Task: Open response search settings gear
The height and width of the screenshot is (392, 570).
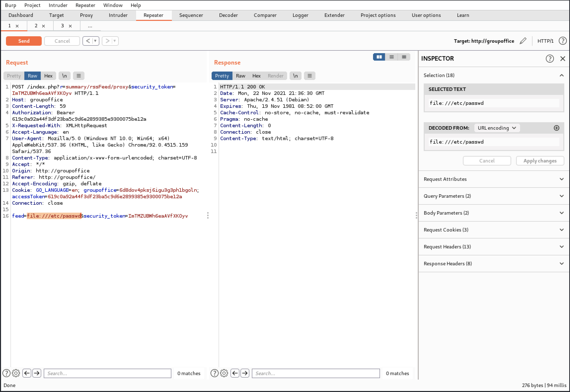Action: pyautogui.click(x=224, y=373)
